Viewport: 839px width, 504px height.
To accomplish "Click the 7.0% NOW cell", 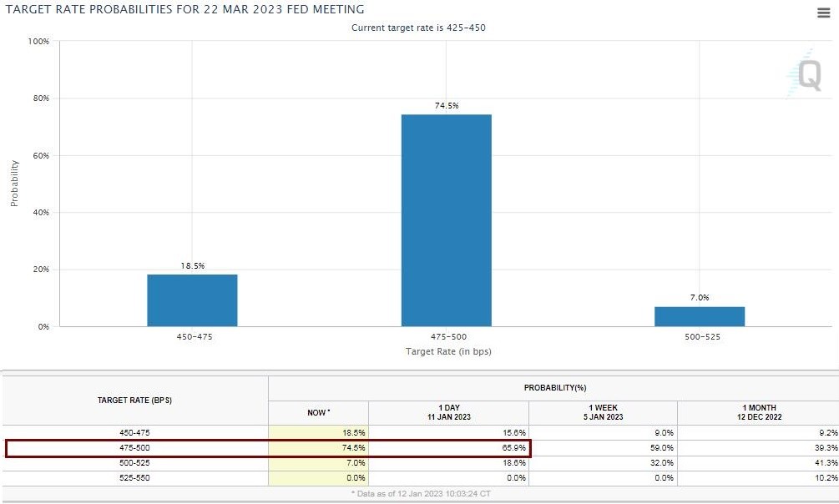I will coord(318,463).
